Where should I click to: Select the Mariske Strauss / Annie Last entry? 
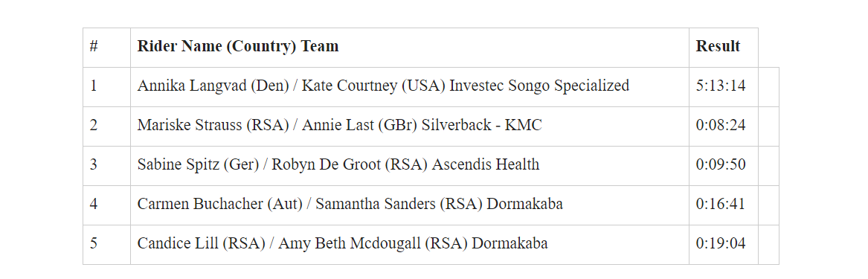point(410,126)
